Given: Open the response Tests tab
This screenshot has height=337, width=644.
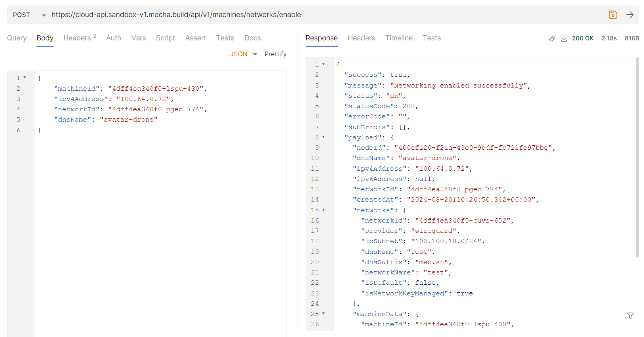Looking at the screenshot, I should pyautogui.click(x=432, y=38).
